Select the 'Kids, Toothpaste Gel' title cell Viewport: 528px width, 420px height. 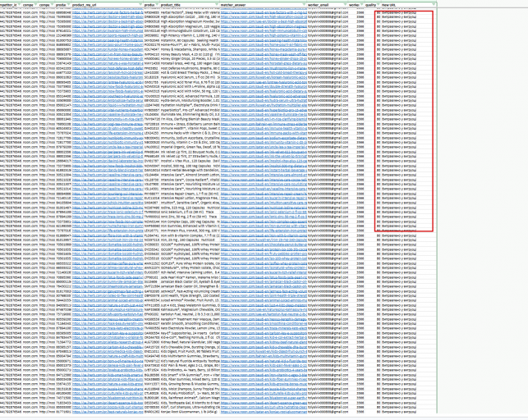click(x=191, y=403)
